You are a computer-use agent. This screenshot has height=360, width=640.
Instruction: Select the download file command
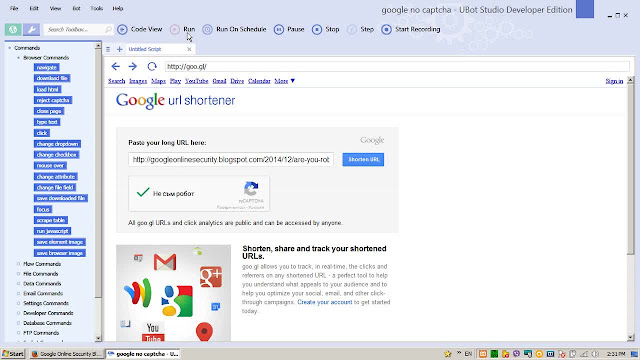pos(52,78)
